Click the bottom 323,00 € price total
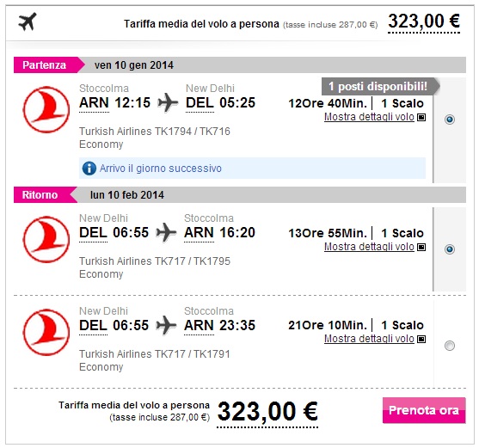 click(x=267, y=412)
